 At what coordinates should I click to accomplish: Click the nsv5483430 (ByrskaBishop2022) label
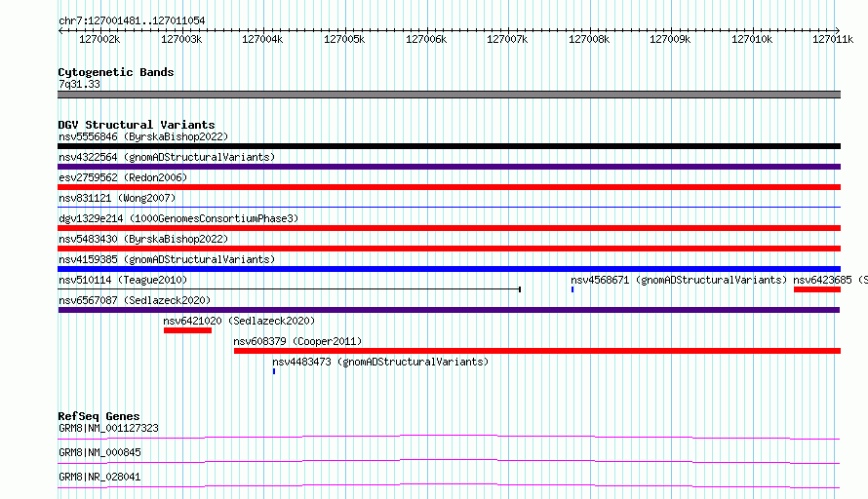pos(143,239)
